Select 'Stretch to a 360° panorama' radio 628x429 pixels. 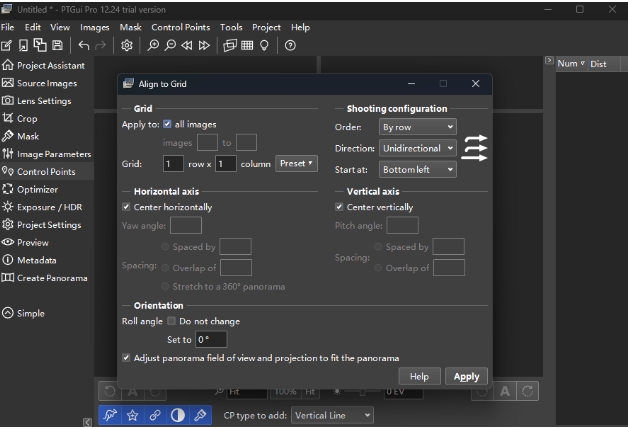click(x=165, y=286)
